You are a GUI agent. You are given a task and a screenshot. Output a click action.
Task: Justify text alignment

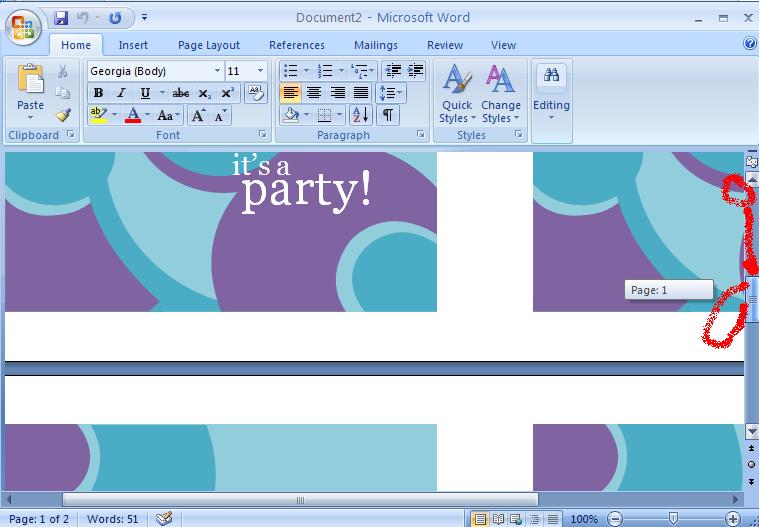click(361, 93)
